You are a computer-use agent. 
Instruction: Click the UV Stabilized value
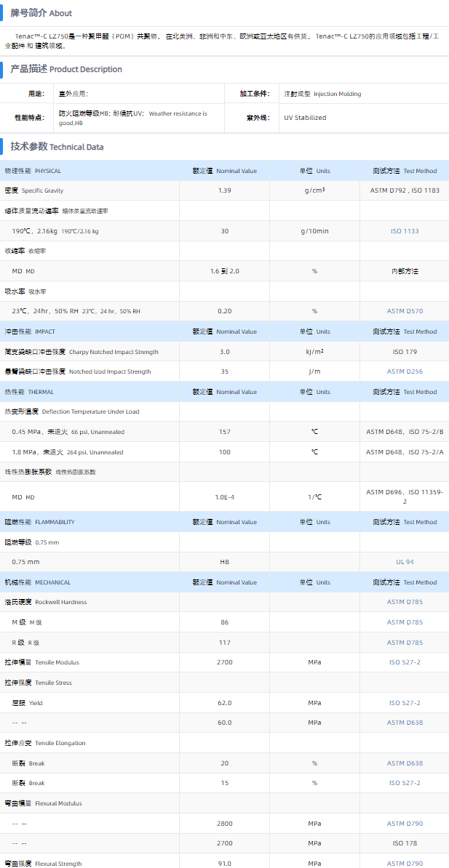pyautogui.click(x=305, y=117)
